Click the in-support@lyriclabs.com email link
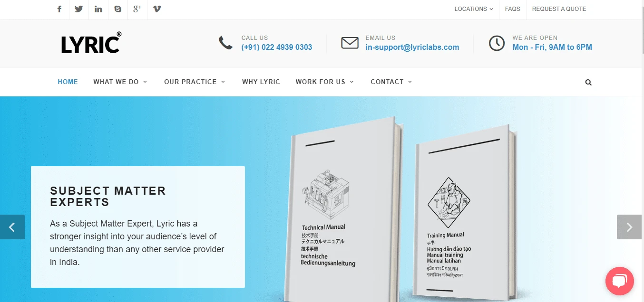Screen dimensions: 644x302 coord(412,47)
